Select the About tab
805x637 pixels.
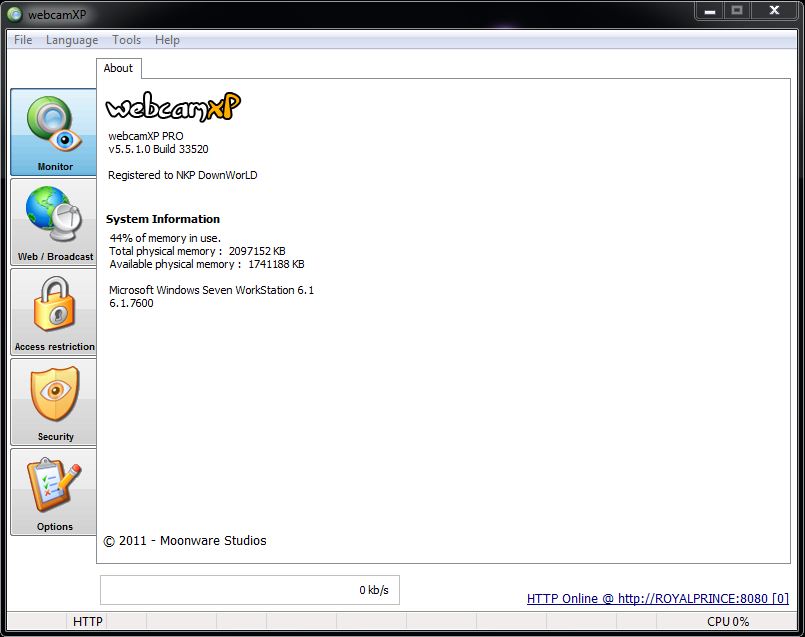coord(119,68)
